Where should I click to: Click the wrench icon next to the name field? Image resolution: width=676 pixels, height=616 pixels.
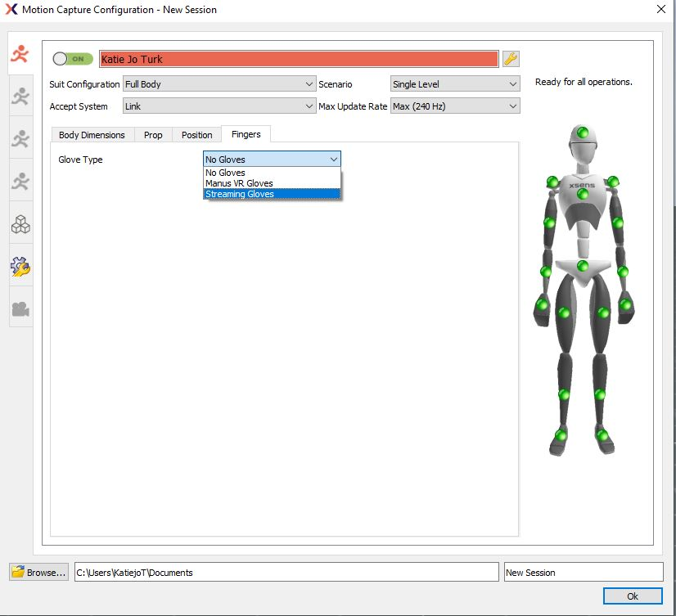tap(512, 58)
